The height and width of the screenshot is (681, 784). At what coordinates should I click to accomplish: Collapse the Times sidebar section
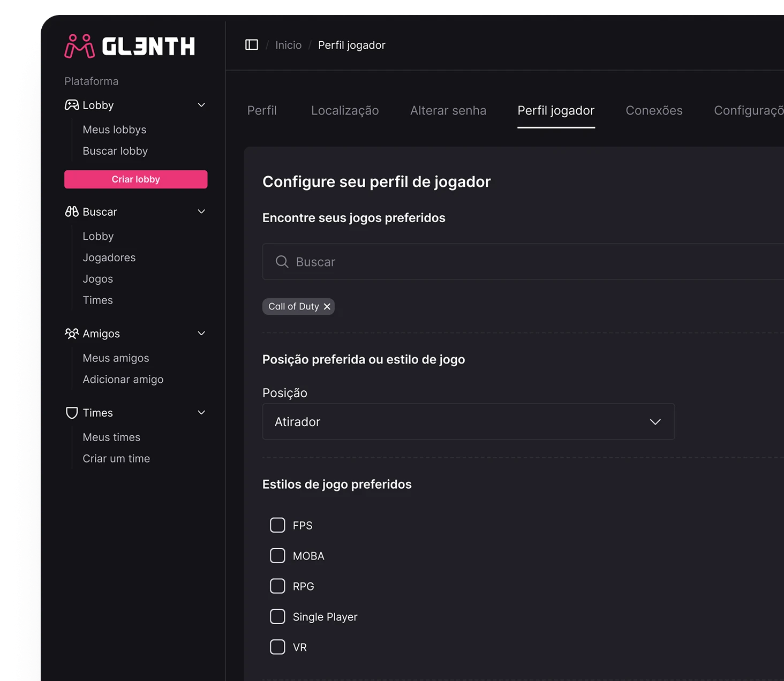pyautogui.click(x=201, y=413)
